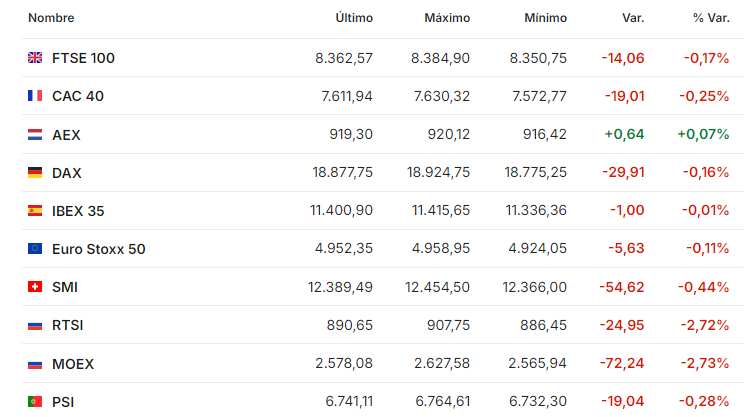Click the United Kingdom flag icon
Viewport: 744px width, 417px height.
(x=35, y=58)
